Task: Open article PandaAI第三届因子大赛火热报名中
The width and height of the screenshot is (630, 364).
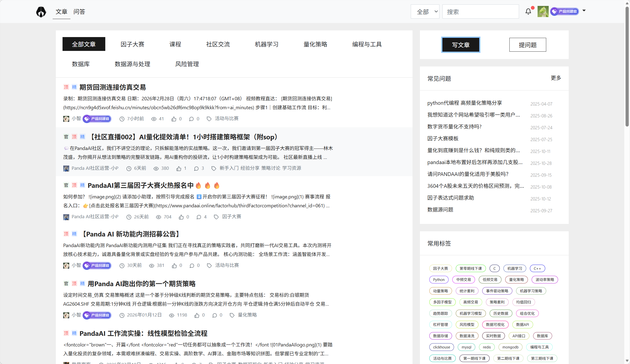Action: pyautogui.click(x=153, y=186)
